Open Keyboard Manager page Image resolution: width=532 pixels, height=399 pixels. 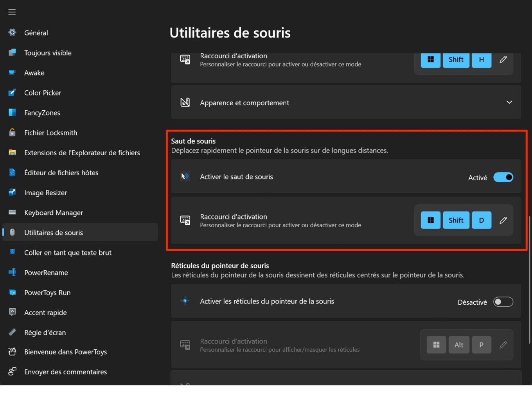pyautogui.click(x=80, y=212)
